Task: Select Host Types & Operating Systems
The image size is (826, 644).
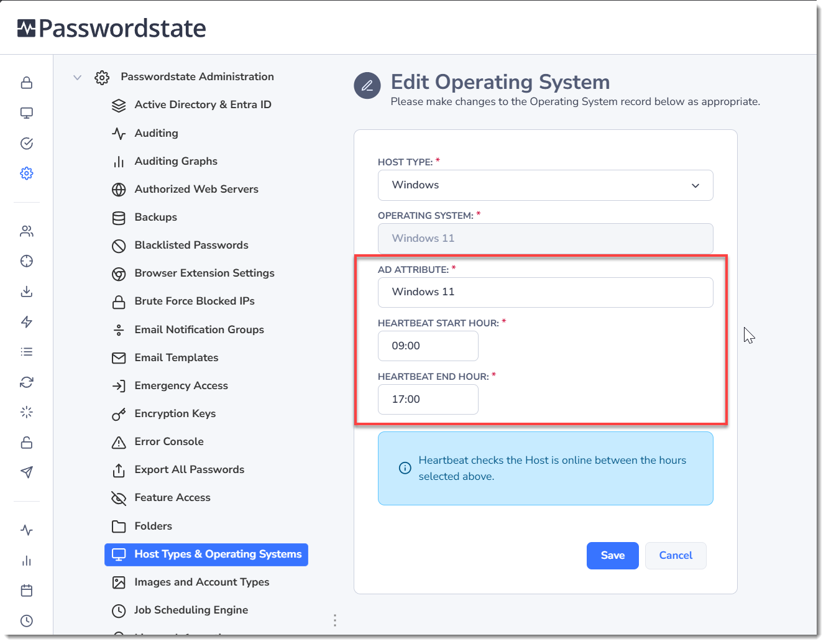Action: tap(206, 554)
